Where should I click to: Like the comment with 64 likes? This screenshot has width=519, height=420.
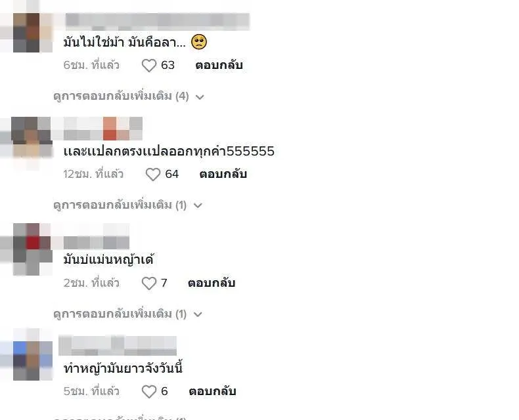coord(153,175)
